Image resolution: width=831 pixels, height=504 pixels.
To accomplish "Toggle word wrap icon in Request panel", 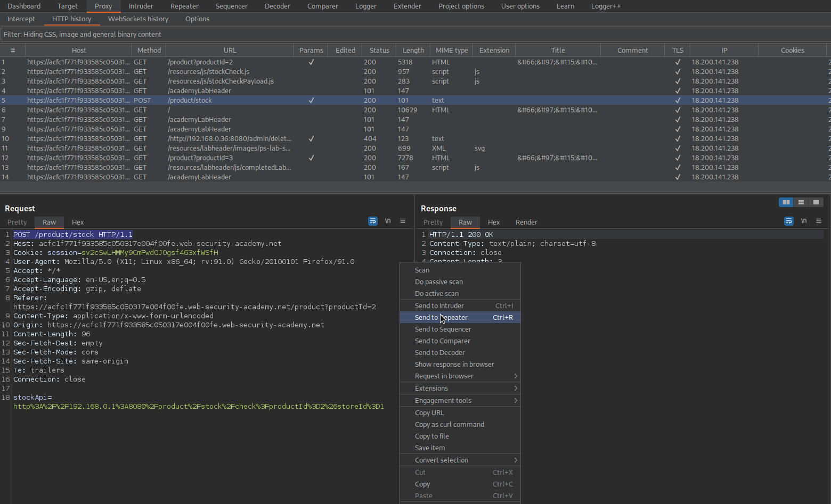I will [x=373, y=221].
